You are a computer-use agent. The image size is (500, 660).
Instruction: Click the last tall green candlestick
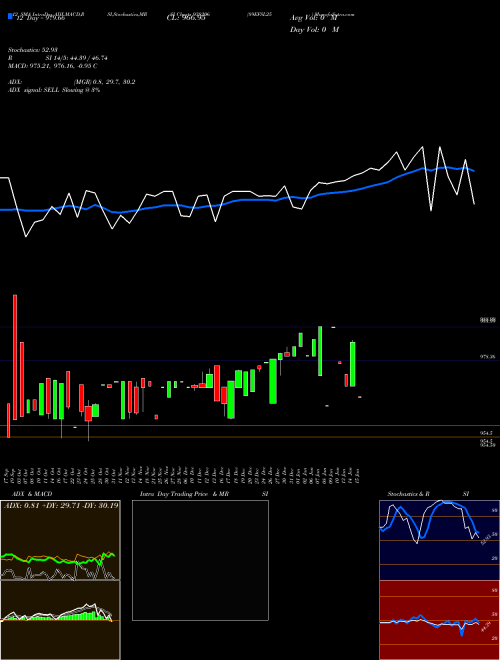[x=353, y=364]
